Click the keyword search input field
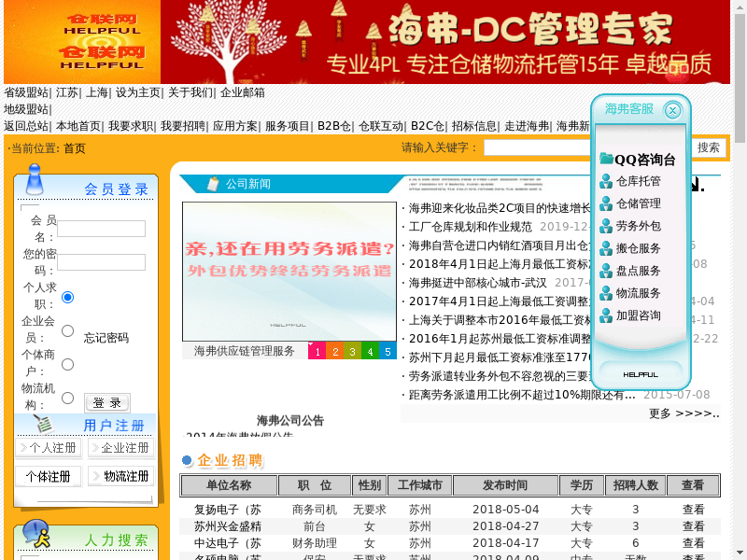 click(538, 147)
